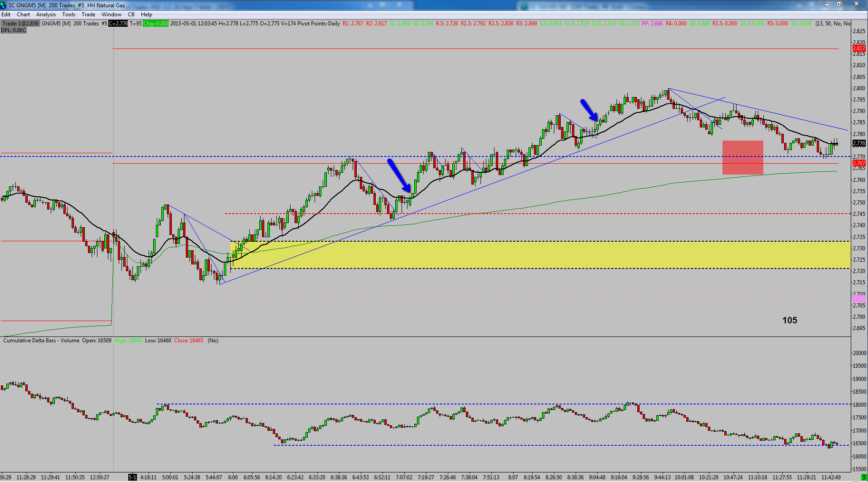Click the R2: 2.817 pivot value
868x482 pixels.
[x=376, y=24]
